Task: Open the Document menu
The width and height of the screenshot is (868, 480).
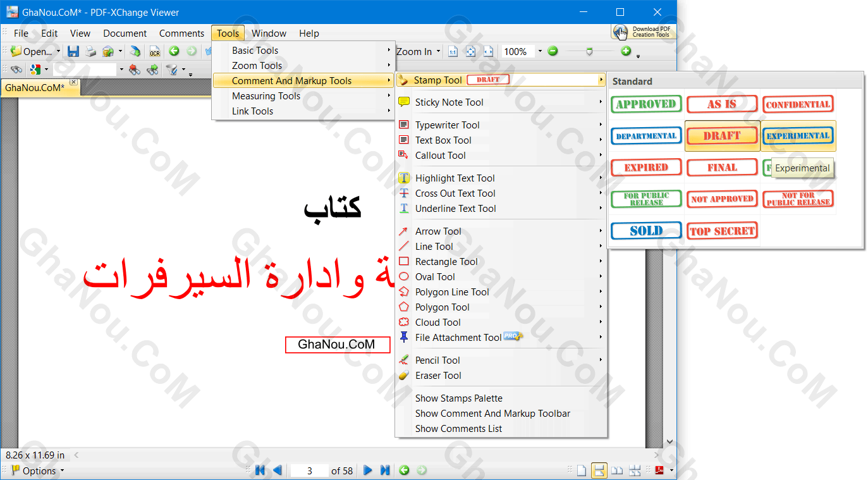Action: [x=125, y=34]
